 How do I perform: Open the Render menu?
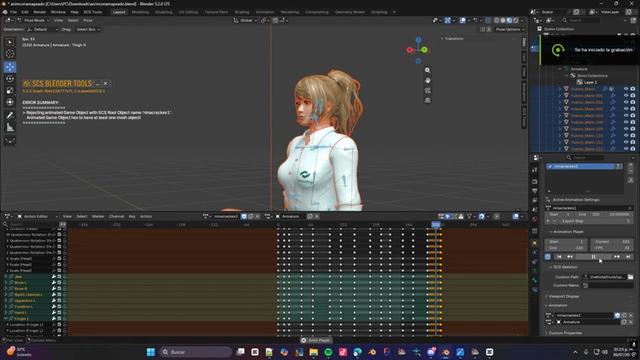pyautogui.click(x=40, y=12)
